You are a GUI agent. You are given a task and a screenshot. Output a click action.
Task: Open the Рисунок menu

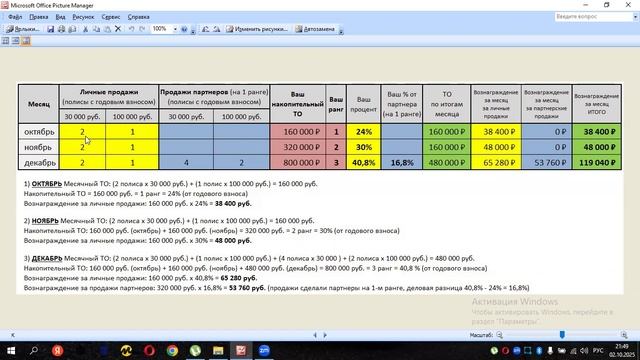83,17
